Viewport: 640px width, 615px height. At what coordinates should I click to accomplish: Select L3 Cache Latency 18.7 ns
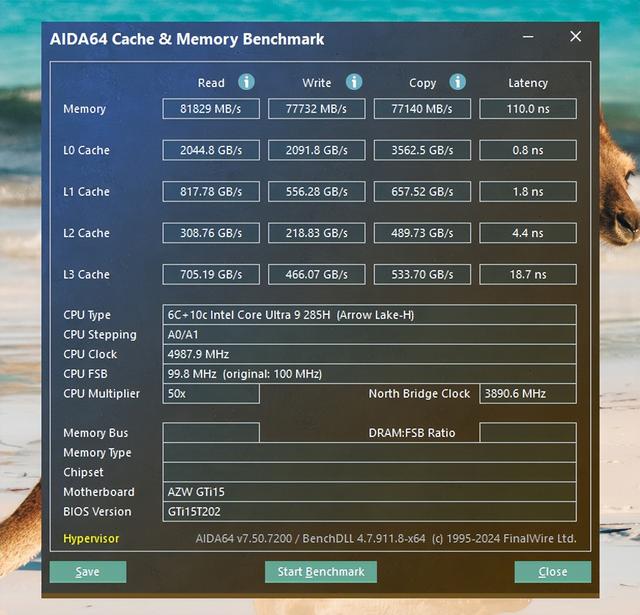pos(528,274)
